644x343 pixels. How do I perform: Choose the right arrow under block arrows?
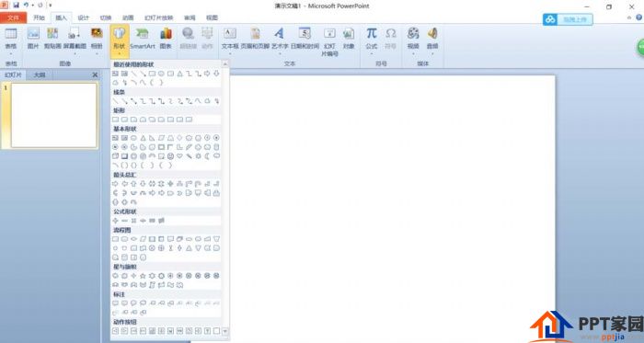(x=115, y=184)
